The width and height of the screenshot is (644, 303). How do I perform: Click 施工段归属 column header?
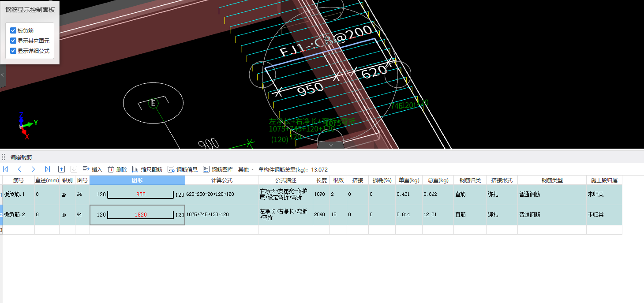[x=604, y=180]
